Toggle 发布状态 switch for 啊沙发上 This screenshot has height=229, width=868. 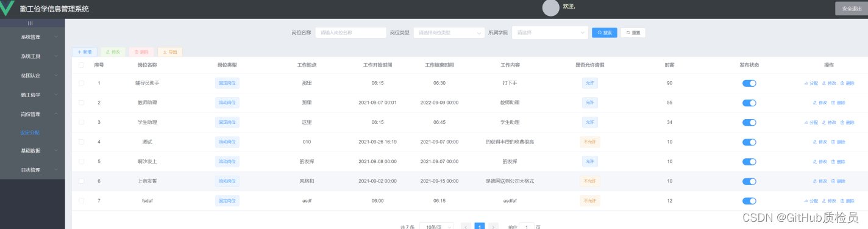pos(749,161)
